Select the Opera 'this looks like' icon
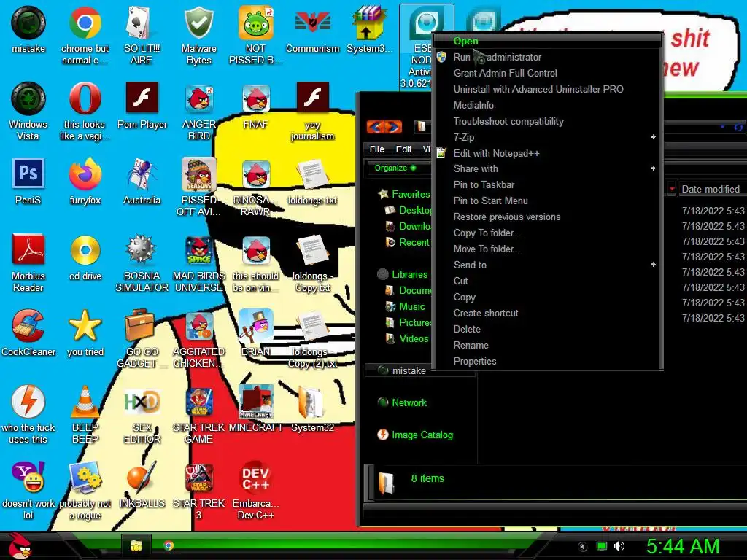This screenshot has width=747, height=560. coord(85,111)
